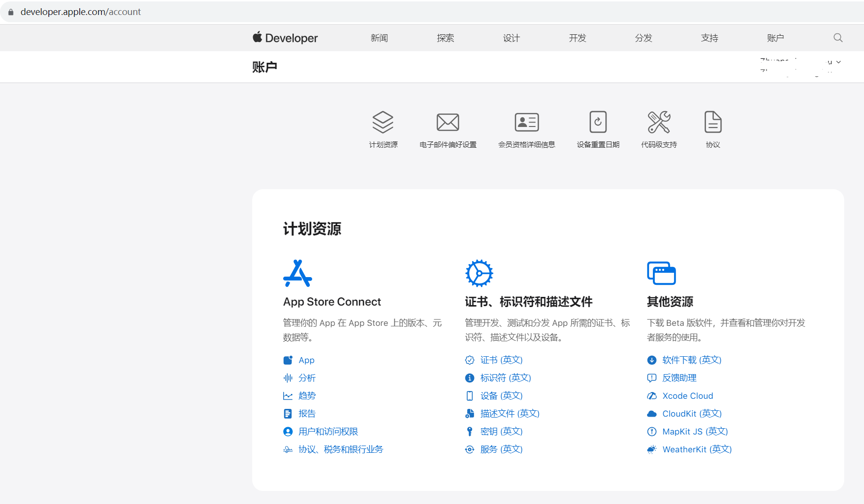
Task: Click the key icon beside 密钥 (英文)
Action: coord(470,432)
